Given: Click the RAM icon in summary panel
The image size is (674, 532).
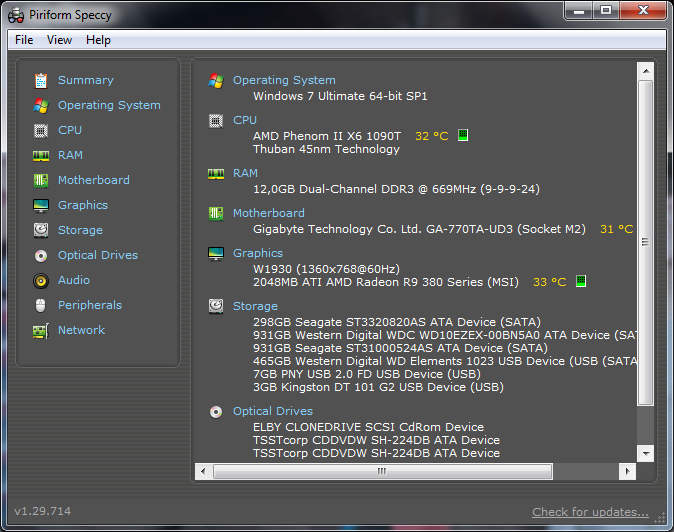Looking at the screenshot, I should point(216,174).
